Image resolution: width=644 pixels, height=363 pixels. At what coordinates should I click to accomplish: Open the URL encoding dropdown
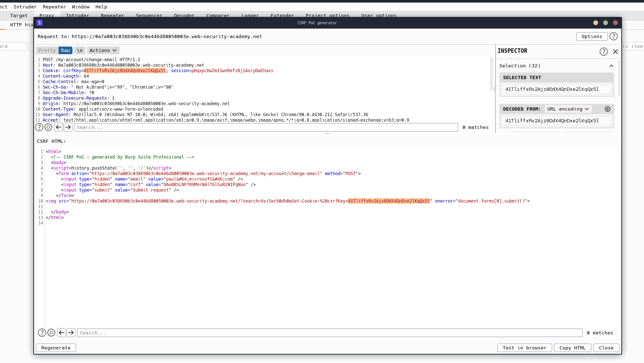(x=568, y=109)
